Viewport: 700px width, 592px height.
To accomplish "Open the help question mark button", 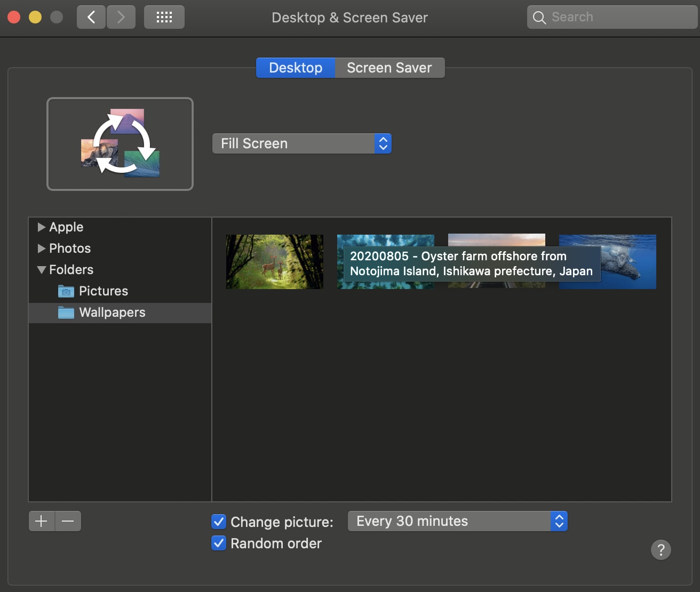I will (661, 549).
